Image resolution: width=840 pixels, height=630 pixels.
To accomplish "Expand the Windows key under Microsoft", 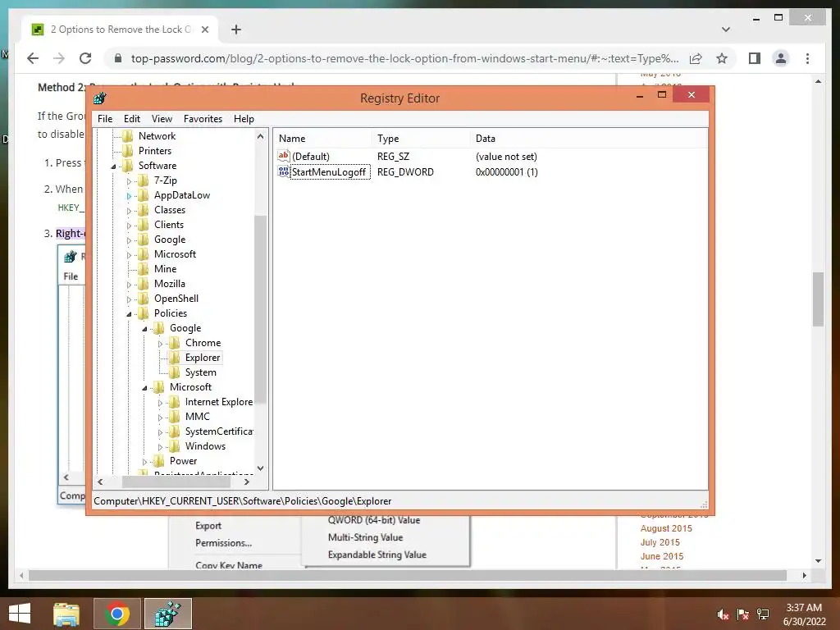I will point(160,447).
